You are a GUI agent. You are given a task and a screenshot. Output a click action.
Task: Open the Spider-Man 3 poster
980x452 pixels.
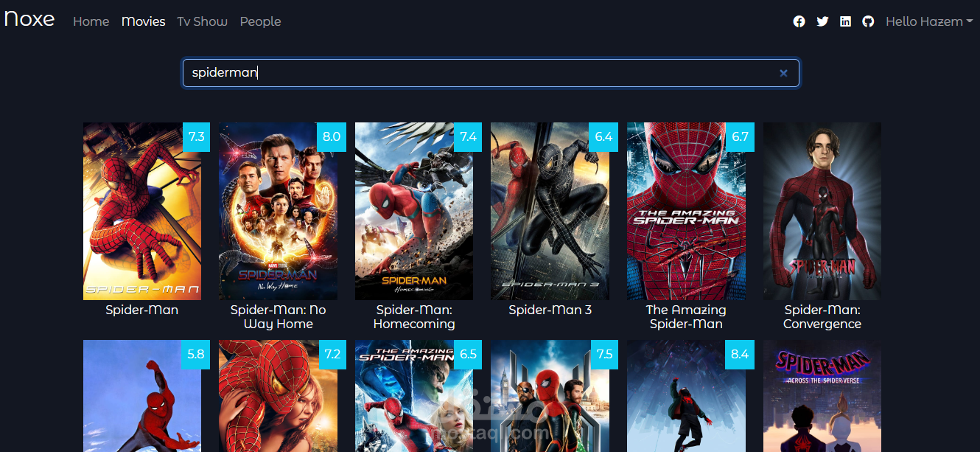click(x=550, y=211)
